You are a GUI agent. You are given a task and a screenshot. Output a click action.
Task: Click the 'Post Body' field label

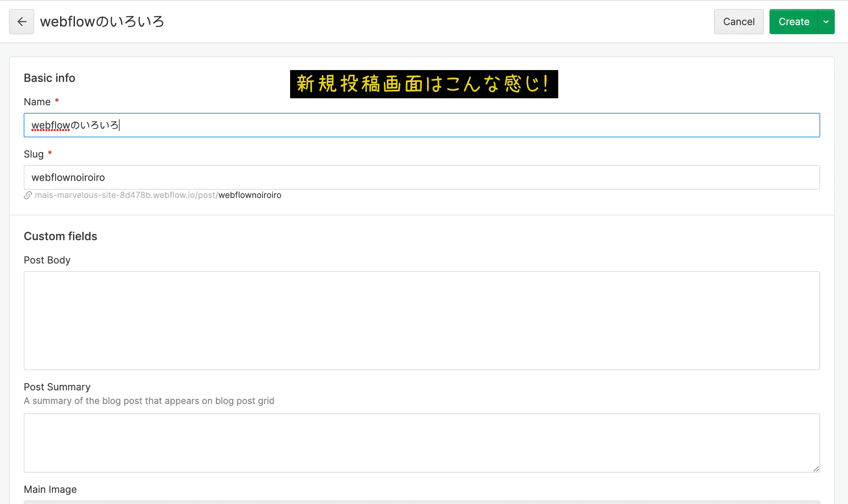pyautogui.click(x=47, y=260)
